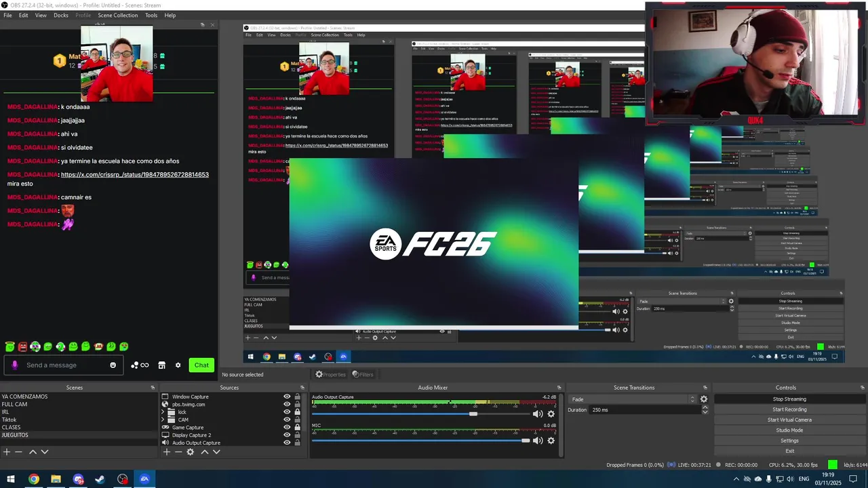The width and height of the screenshot is (868, 488).
Task: Open Steam from the Windows taskbar
Action: tap(100, 479)
